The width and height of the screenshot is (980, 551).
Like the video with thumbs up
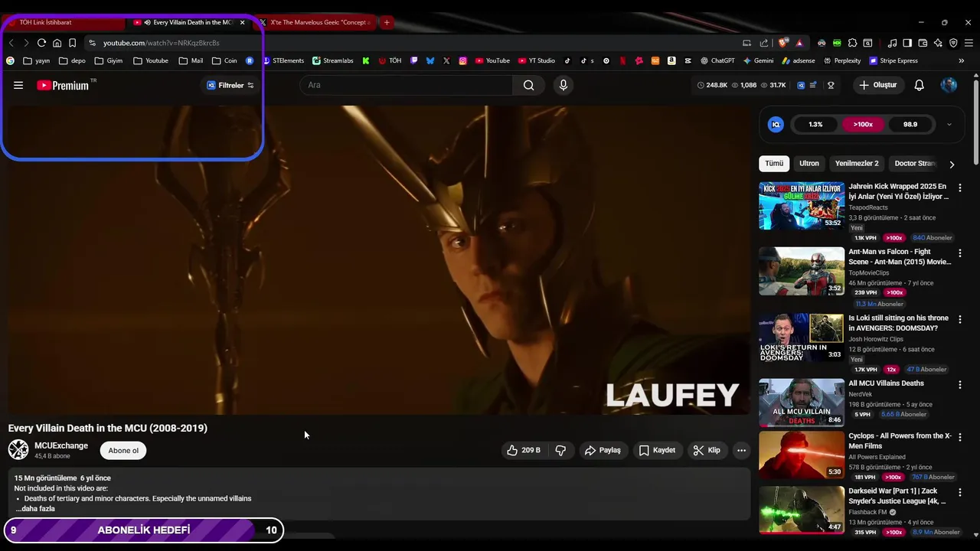(523, 450)
